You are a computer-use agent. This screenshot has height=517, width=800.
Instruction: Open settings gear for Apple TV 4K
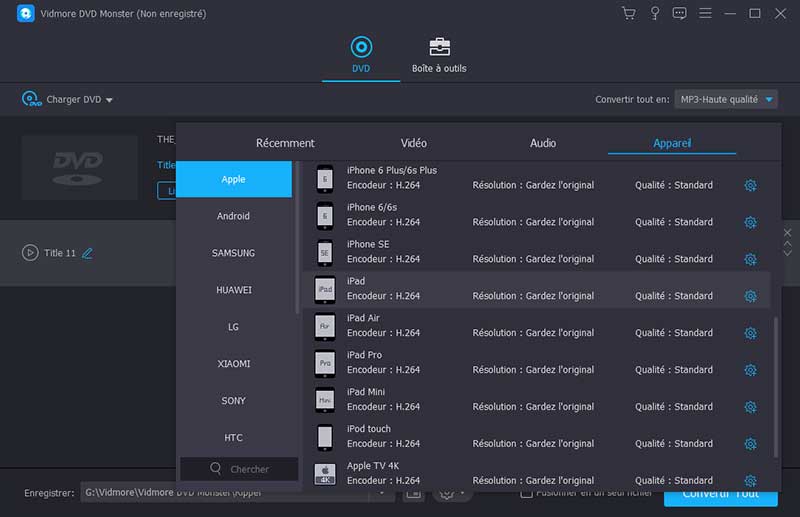(x=750, y=481)
